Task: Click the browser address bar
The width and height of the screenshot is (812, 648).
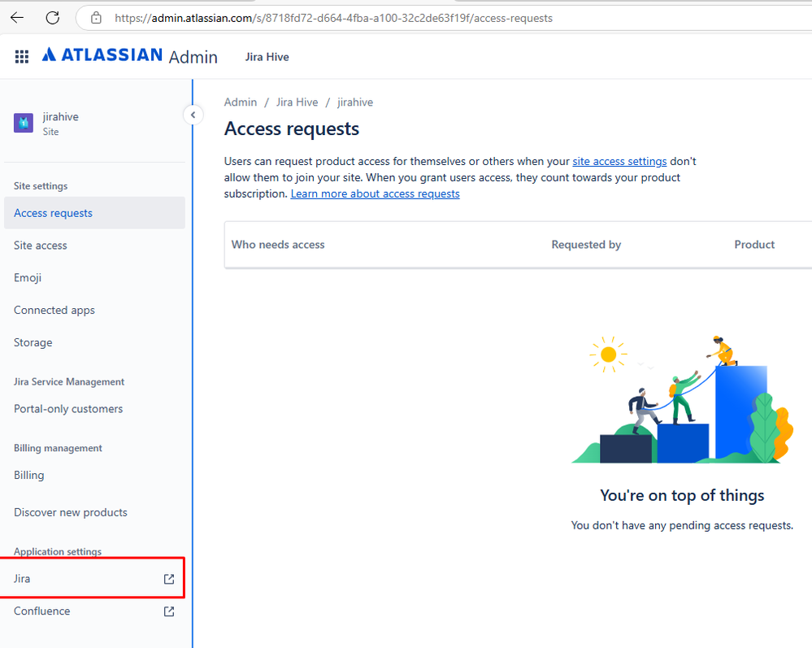Action: coord(325,17)
